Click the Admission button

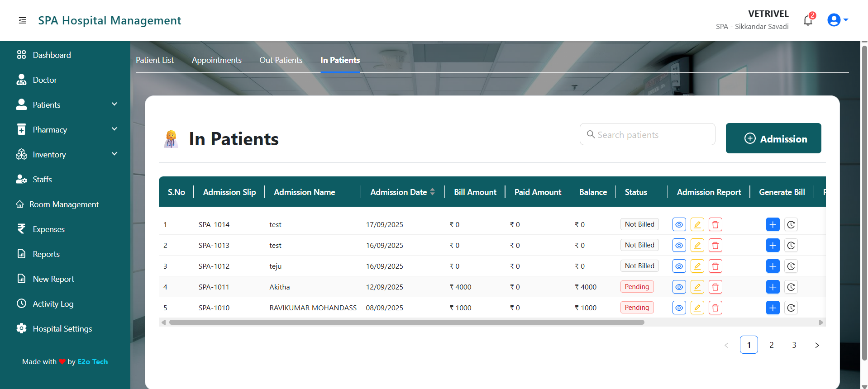[x=773, y=138]
